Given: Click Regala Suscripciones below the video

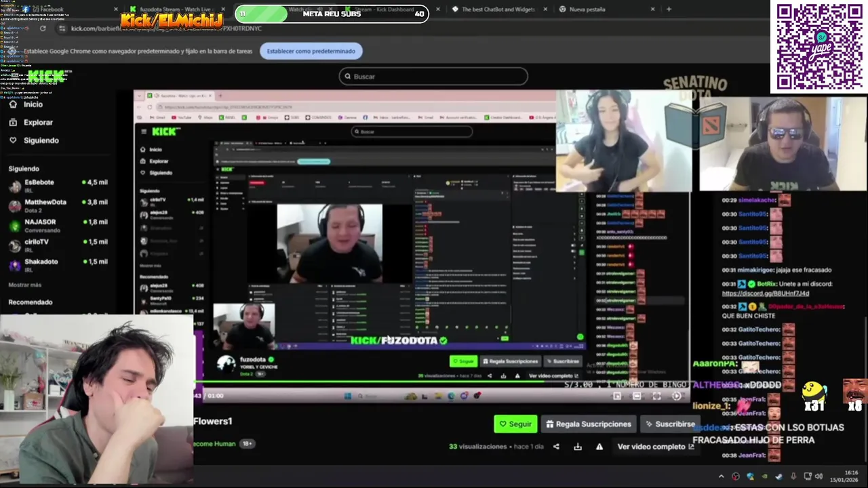Looking at the screenshot, I should point(589,424).
